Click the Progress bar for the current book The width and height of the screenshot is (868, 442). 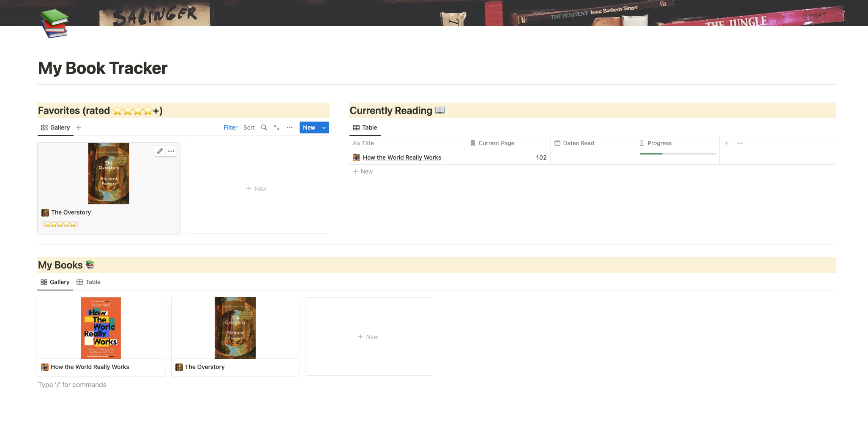(x=677, y=154)
